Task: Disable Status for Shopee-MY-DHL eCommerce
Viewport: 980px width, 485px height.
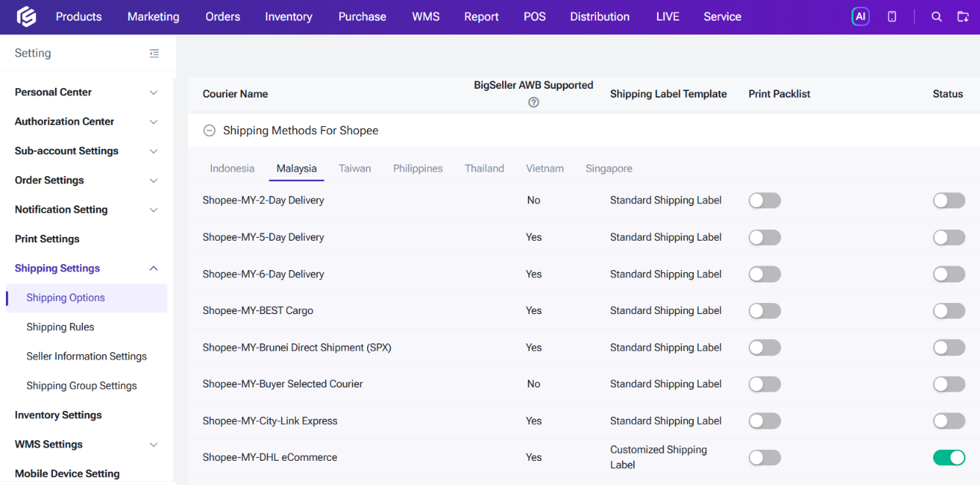Action: tap(949, 457)
